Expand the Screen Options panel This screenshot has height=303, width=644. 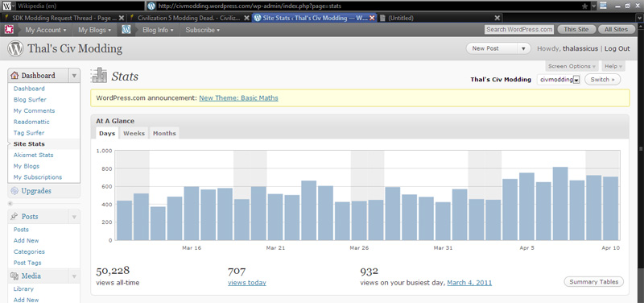572,66
